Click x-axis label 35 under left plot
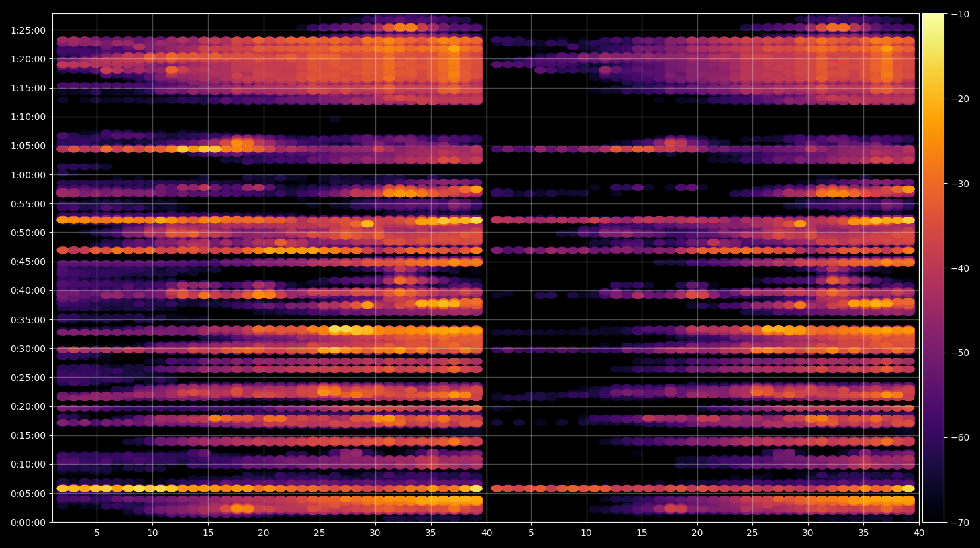This screenshot has width=980, height=548. (x=431, y=533)
